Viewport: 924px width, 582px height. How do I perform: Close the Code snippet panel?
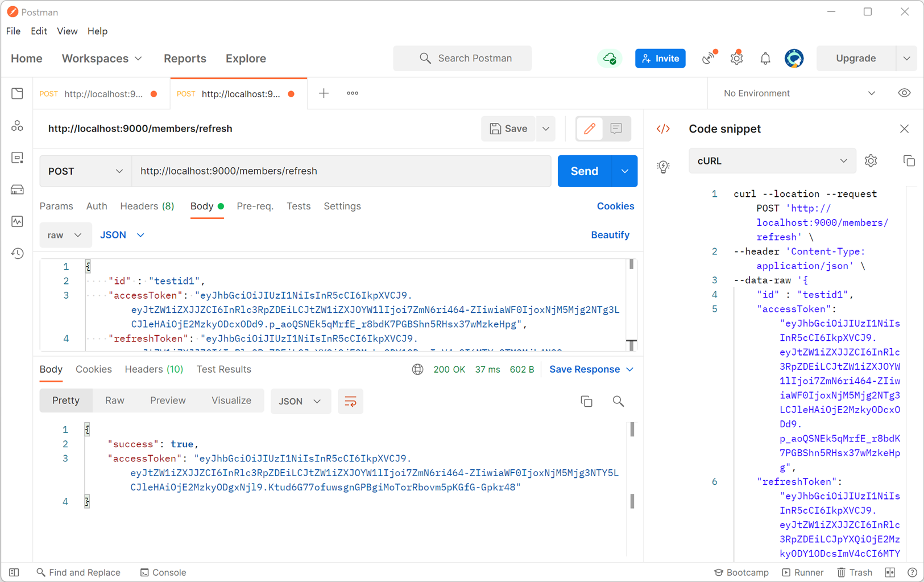pos(904,129)
